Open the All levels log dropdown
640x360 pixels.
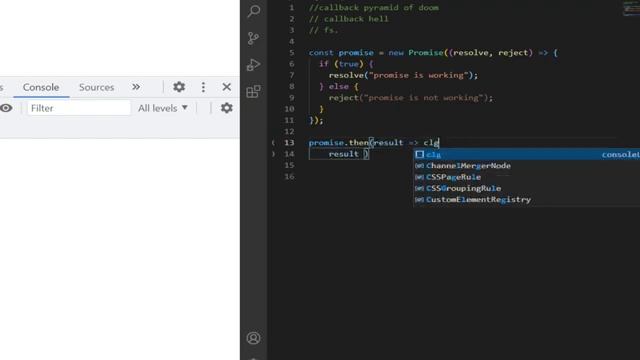click(162, 108)
